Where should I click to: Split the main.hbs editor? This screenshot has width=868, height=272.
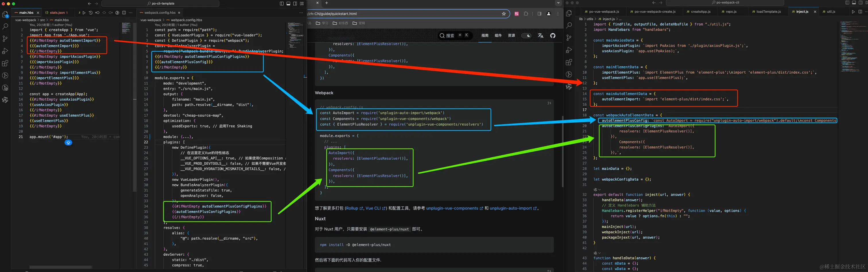(124, 13)
